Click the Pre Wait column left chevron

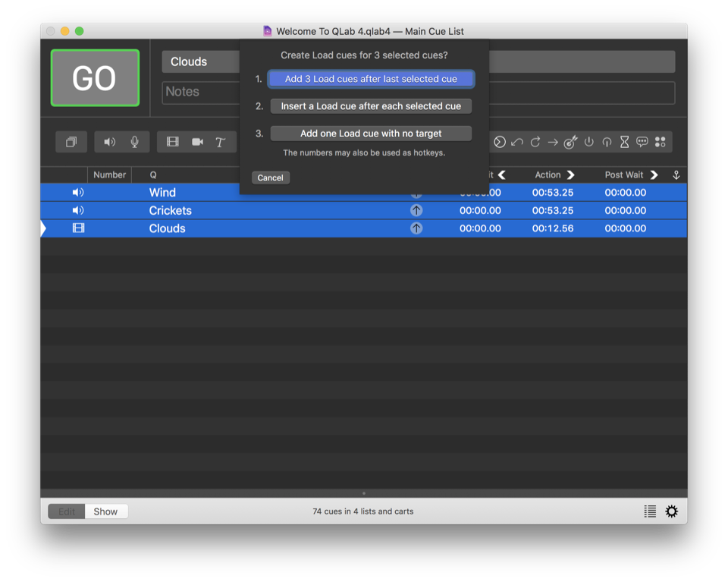click(502, 175)
